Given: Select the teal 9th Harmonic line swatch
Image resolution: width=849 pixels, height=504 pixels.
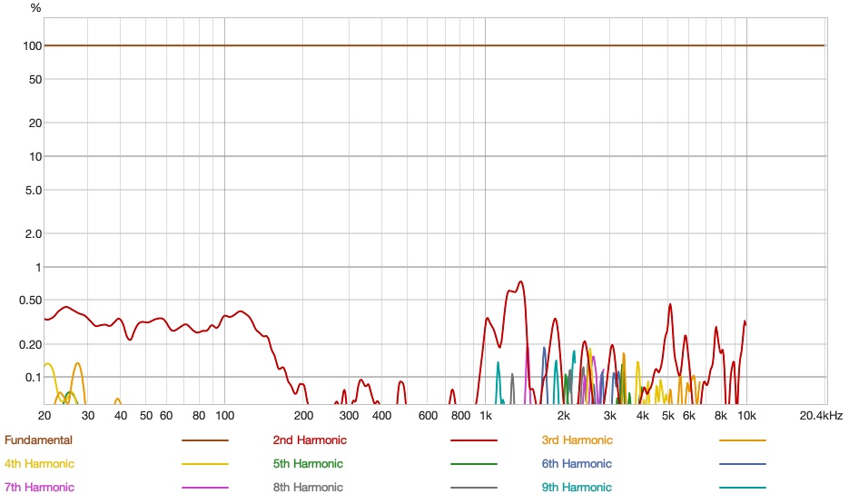Looking at the screenshot, I should click(743, 488).
